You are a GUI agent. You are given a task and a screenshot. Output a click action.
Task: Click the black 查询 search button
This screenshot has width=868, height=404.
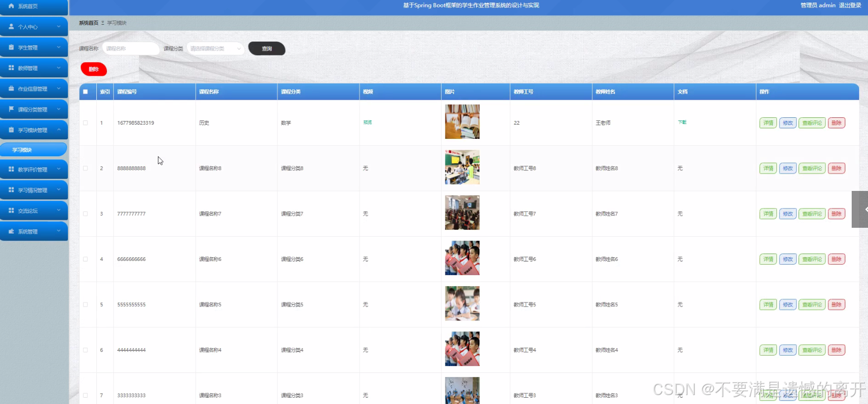click(267, 48)
